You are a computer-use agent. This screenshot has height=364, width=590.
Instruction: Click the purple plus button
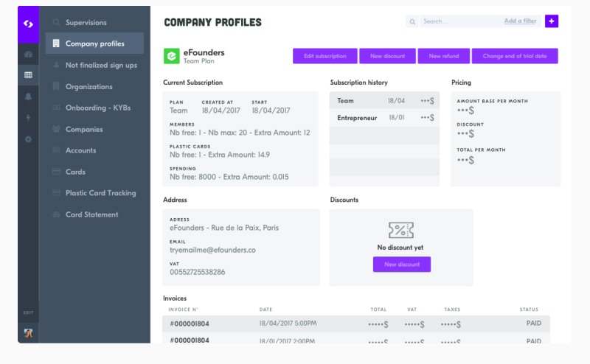pos(551,21)
